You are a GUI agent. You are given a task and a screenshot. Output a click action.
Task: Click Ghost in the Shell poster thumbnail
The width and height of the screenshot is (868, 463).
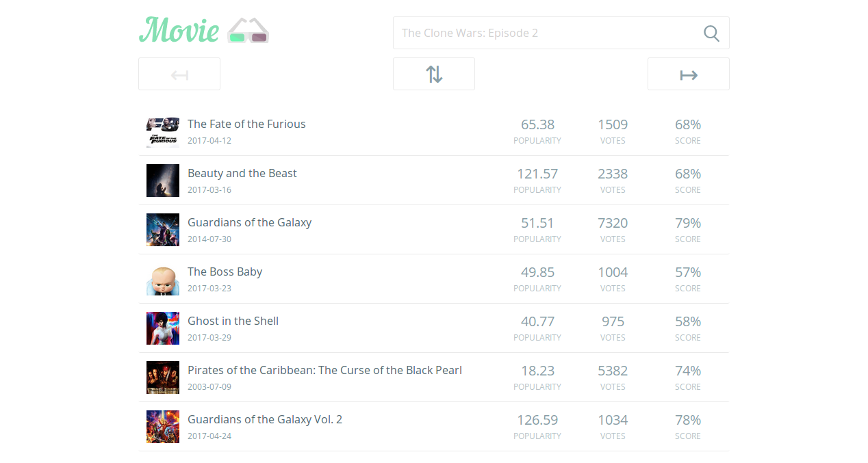163,328
